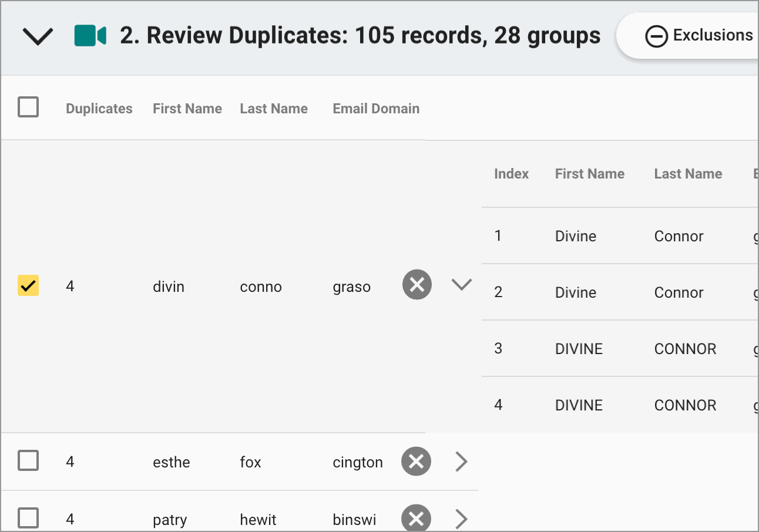Click the Review Duplicates title text

pos(358,35)
